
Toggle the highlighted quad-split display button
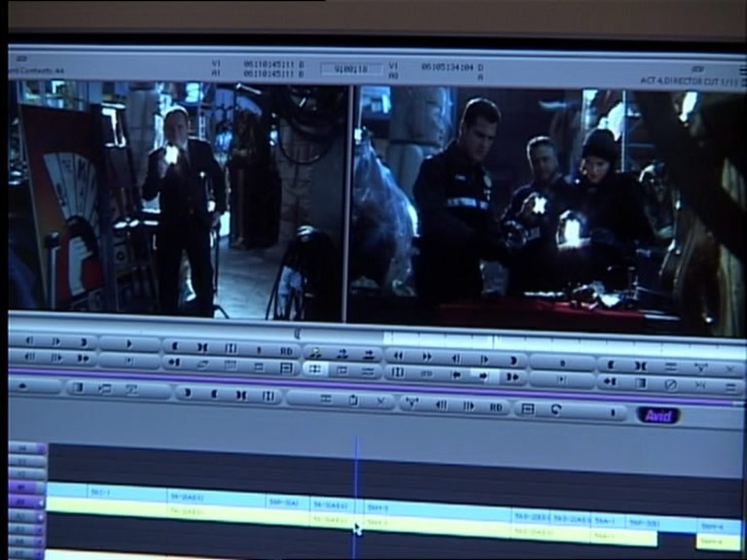point(315,369)
